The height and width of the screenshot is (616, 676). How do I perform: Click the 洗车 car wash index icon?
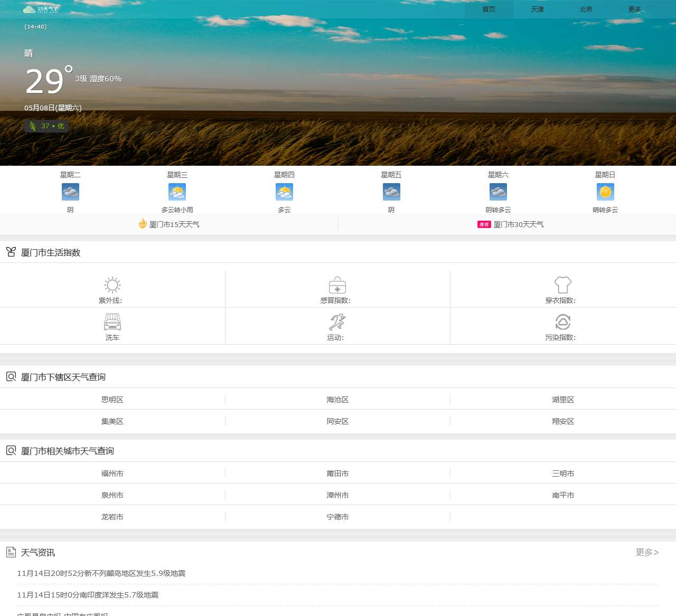pos(112,321)
